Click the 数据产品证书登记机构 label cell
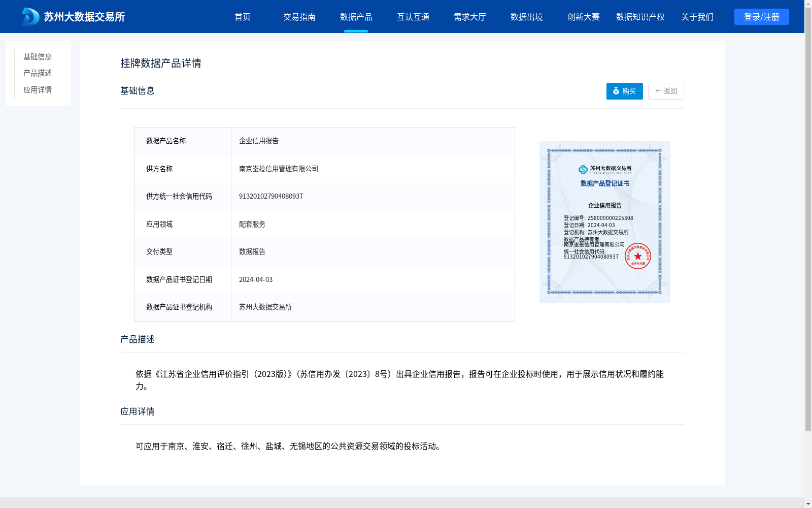 [x=183, y=307]
